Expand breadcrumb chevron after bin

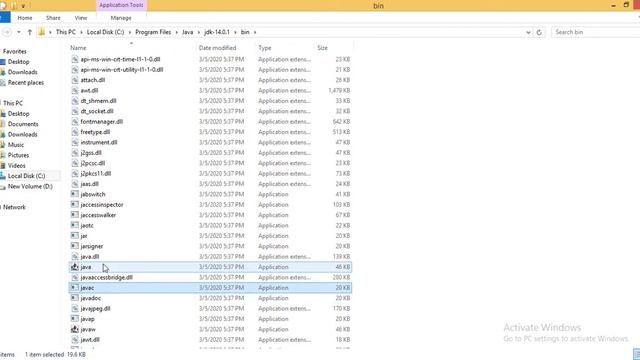255,32
